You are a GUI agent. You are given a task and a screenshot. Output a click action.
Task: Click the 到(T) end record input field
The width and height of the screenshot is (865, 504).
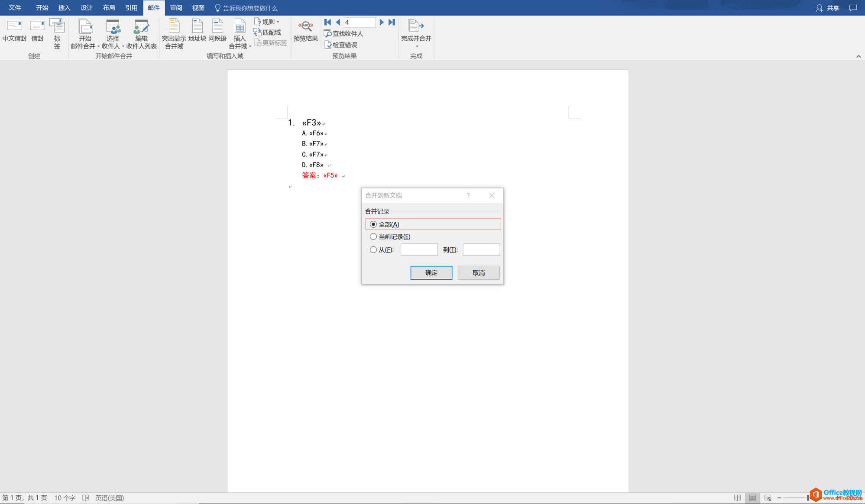(481, 250)
